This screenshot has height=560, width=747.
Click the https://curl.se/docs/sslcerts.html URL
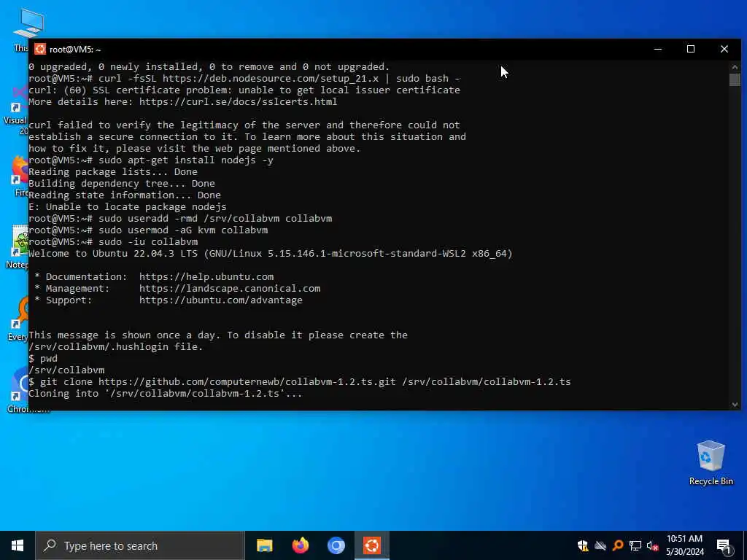tap(239, 101)
